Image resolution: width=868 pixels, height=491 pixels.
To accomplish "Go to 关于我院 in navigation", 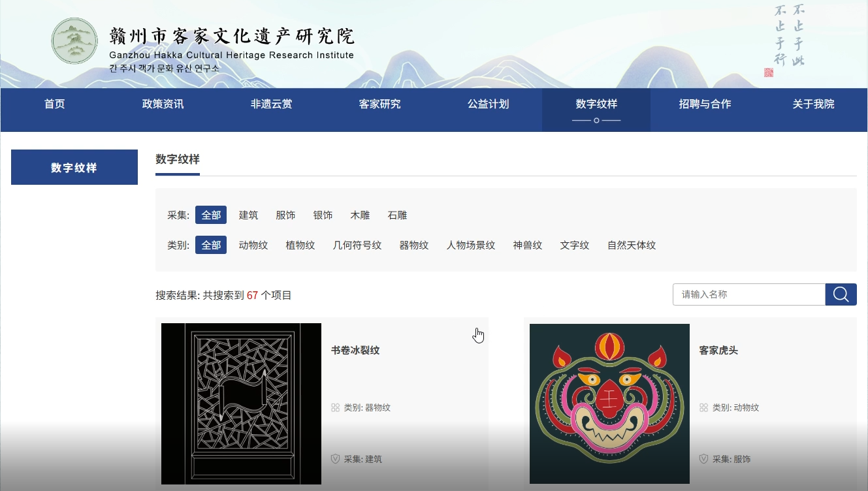I will [813, 104].
